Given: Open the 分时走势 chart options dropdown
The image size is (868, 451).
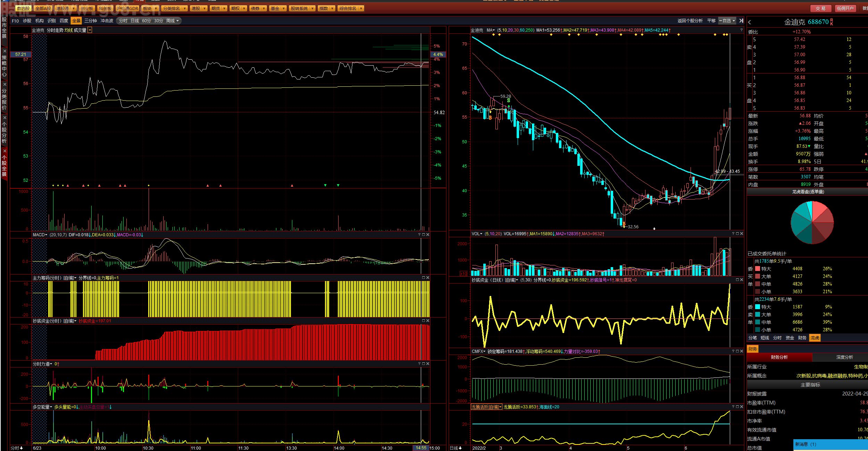Looking at the screenshot, I should point(90,30).
